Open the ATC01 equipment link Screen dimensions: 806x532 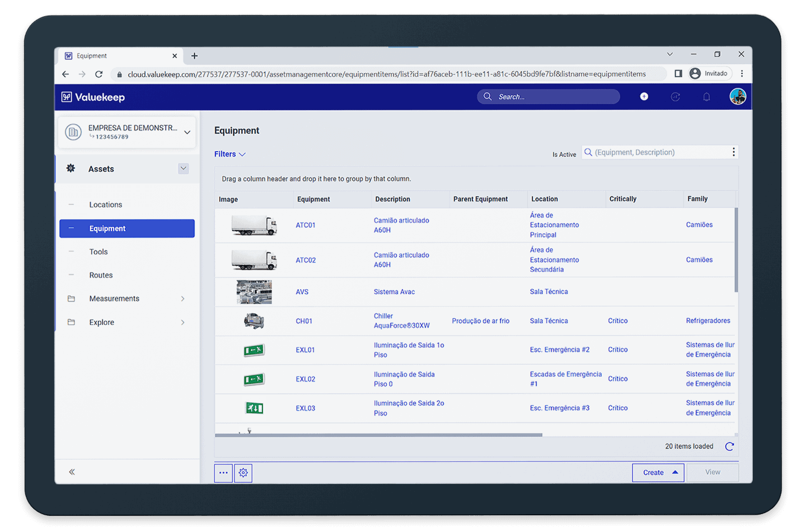(x=306, y=225)
